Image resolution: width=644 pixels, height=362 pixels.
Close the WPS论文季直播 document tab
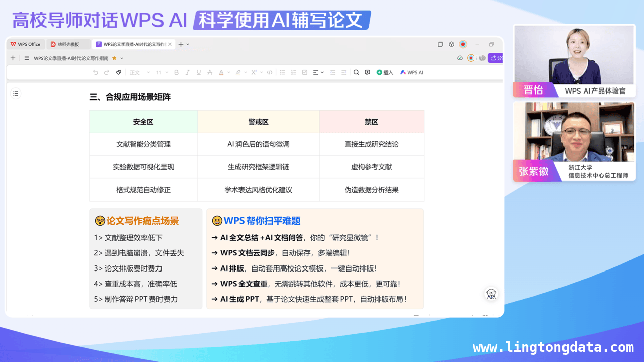(x=170, y=44)
